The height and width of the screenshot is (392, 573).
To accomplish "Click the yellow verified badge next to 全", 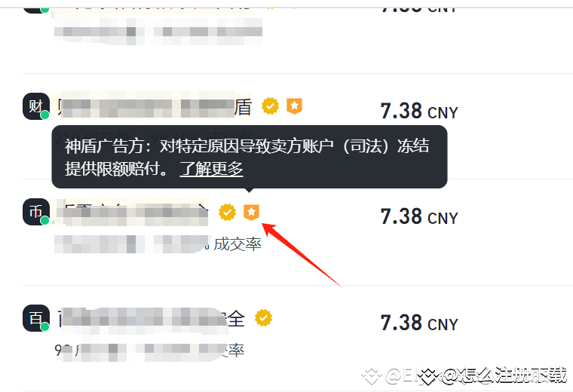I will click(263, 318).
